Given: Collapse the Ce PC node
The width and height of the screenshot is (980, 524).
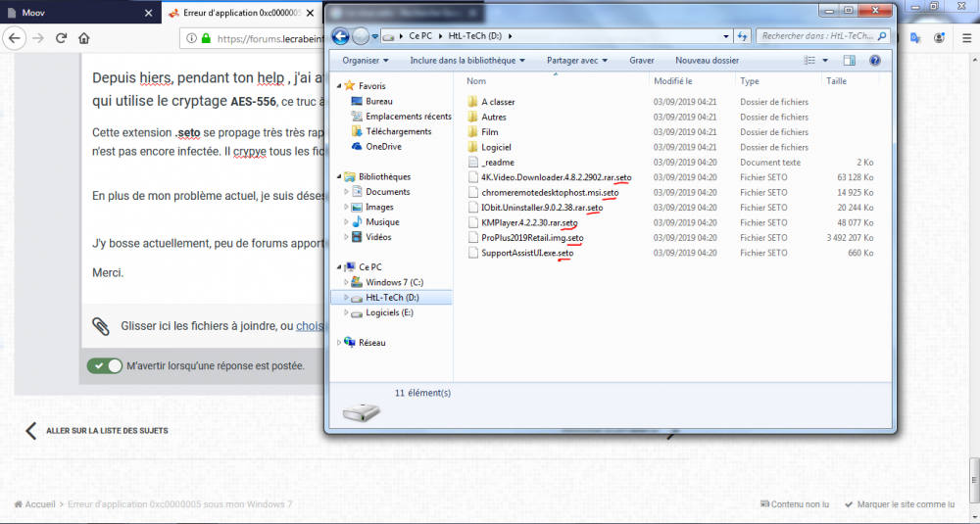Looking at the screenshot, I should coord(339,266).
